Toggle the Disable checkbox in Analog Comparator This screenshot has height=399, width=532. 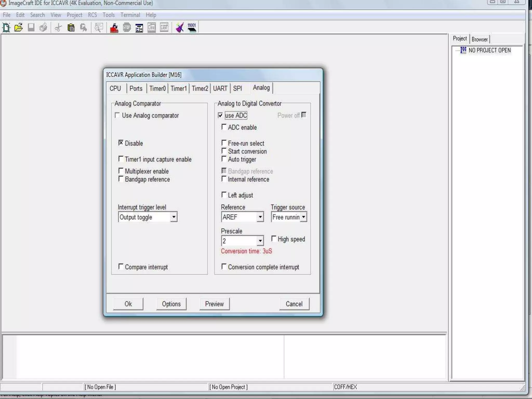(x=121, y=143)
